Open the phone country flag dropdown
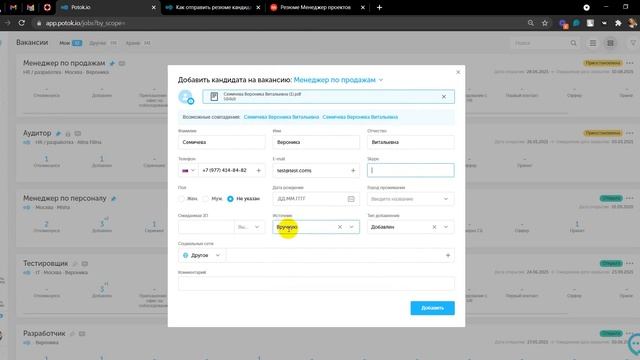 coord(188,170)
